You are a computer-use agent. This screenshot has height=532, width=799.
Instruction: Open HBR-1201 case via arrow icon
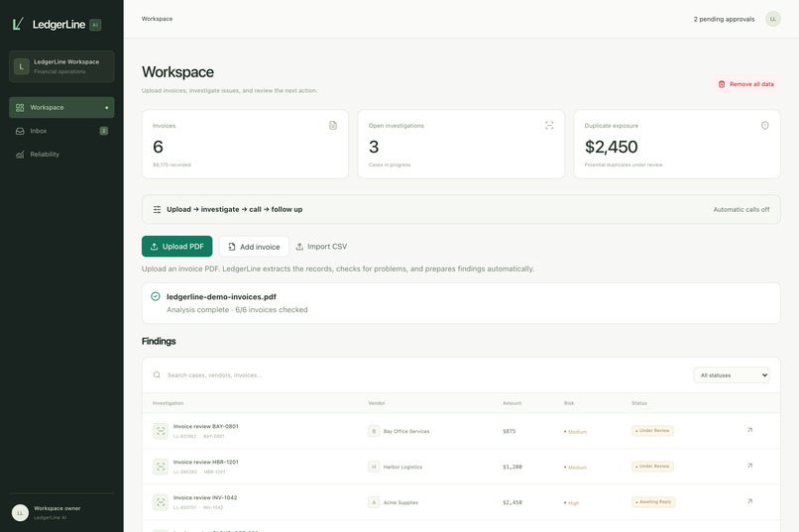pos(749,466)
